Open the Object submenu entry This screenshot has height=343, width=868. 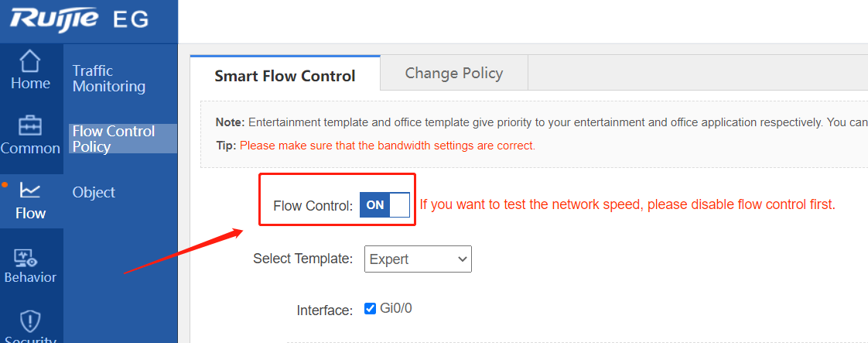coord(94,192)
